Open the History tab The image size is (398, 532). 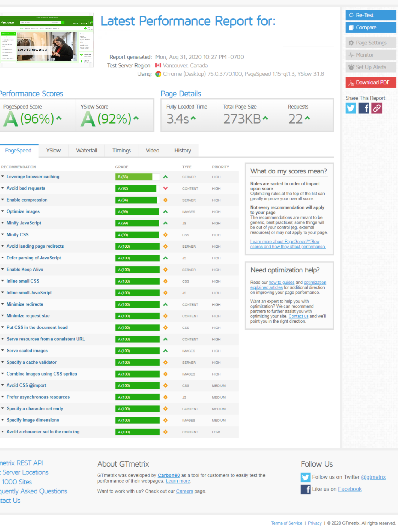click(x=183, y=151)
